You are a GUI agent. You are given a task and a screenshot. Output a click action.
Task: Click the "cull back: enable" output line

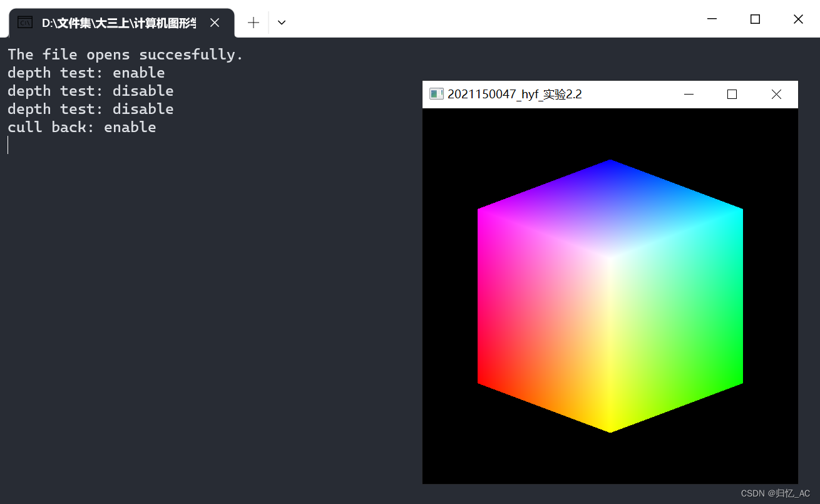(x=82, y=127)
